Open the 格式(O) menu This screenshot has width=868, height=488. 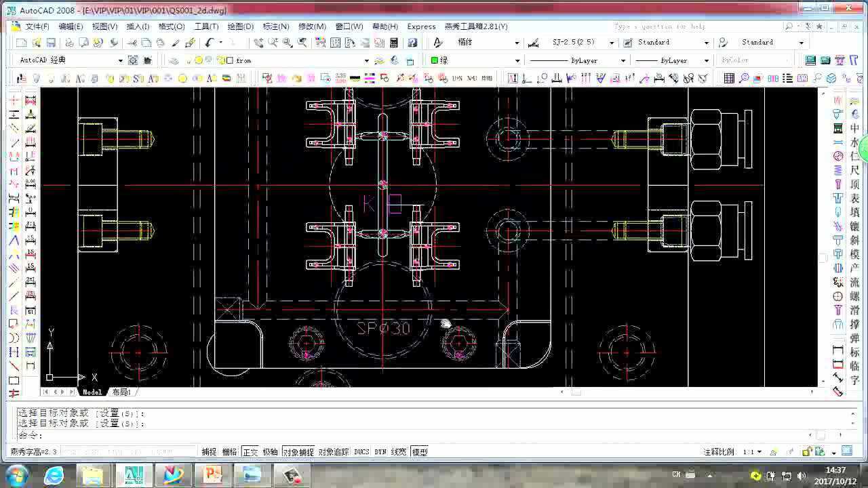[x=172, y=26]
